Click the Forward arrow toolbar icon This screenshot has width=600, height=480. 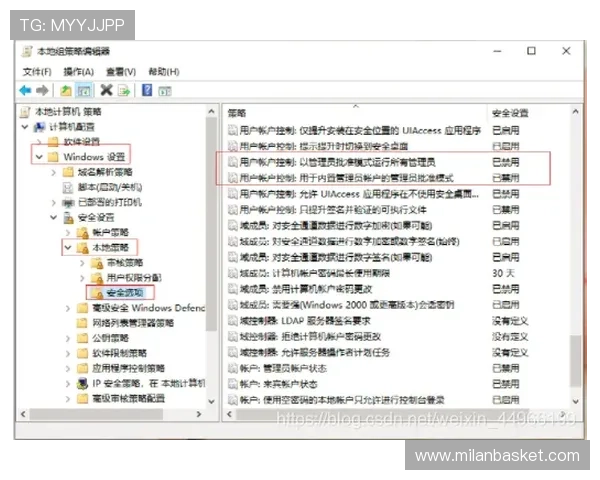click(x=42, y=91)
